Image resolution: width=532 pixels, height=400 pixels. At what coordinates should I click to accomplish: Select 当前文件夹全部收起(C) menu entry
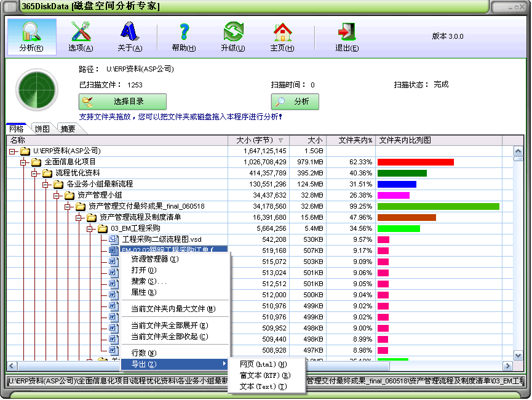175,337
